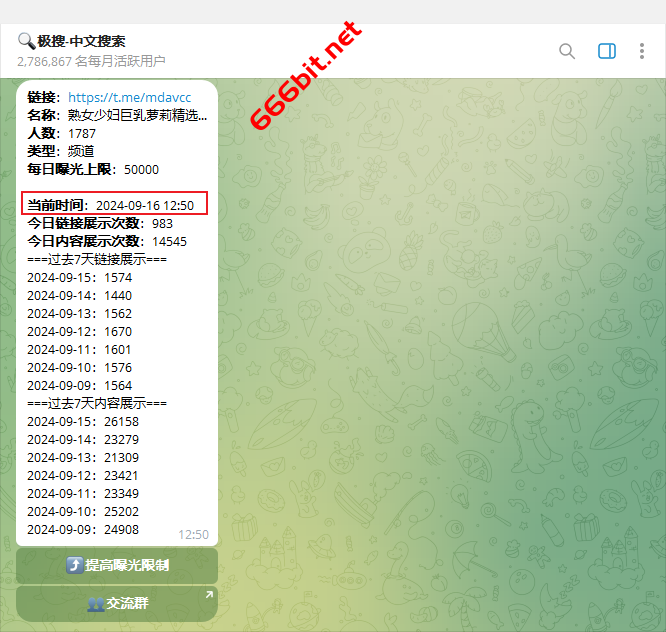Toggle the right sidebar panel icon
This screenshot has width=666, height=632.
(607, 51)
